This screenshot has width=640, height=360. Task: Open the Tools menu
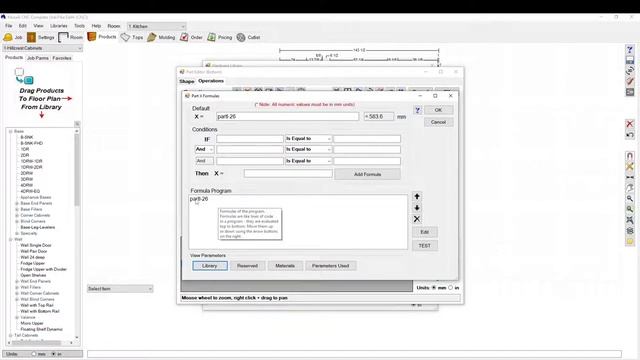coord(80,26)
